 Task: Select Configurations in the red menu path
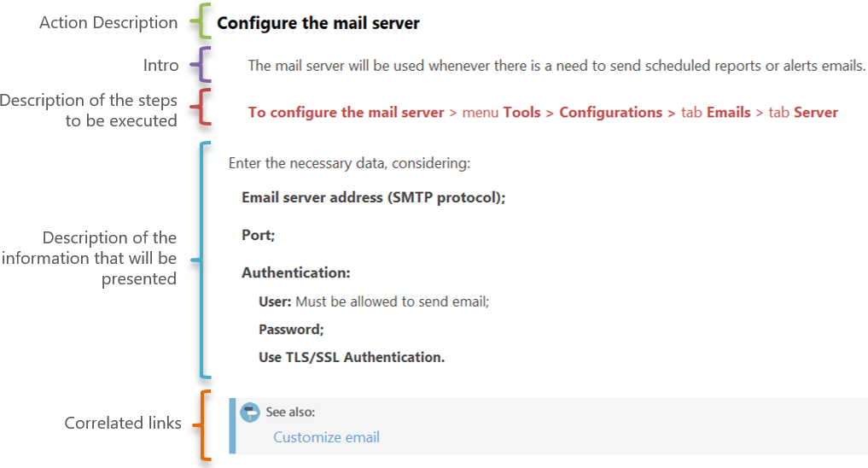[610, 112]
